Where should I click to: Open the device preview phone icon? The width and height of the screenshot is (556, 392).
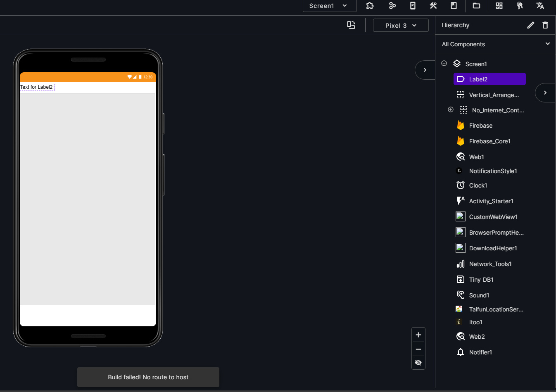point(413,6)
